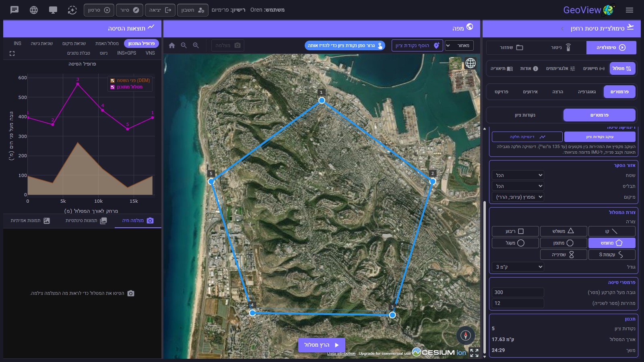Click the monitor display icon in top bar

click(53, 10)
